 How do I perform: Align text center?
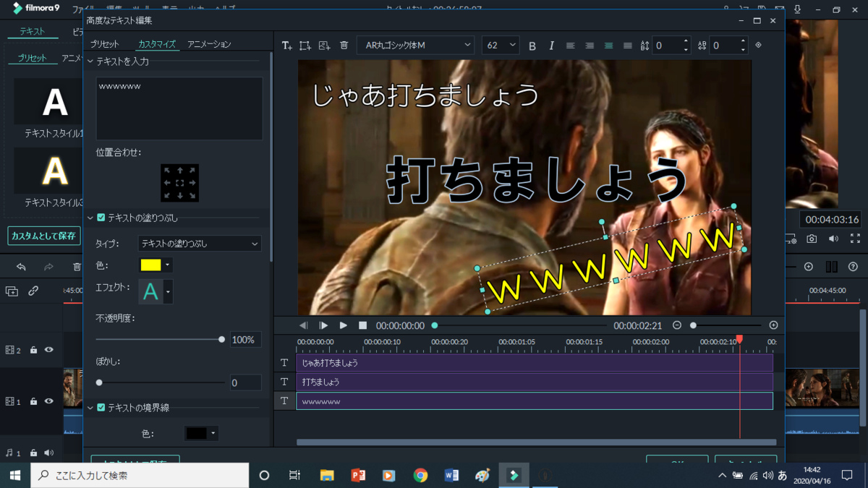click(590, 46)
